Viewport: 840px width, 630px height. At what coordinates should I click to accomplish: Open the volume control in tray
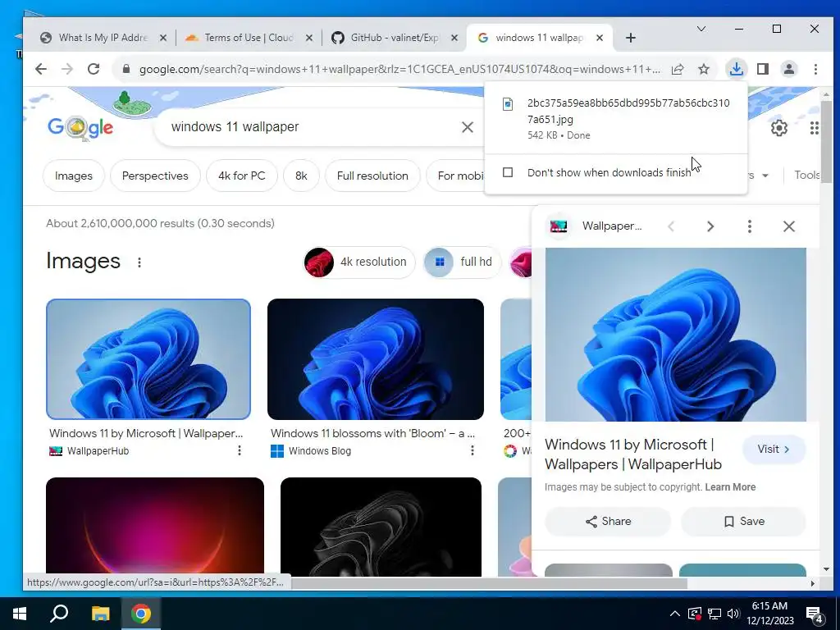click(x=733, y=614)
